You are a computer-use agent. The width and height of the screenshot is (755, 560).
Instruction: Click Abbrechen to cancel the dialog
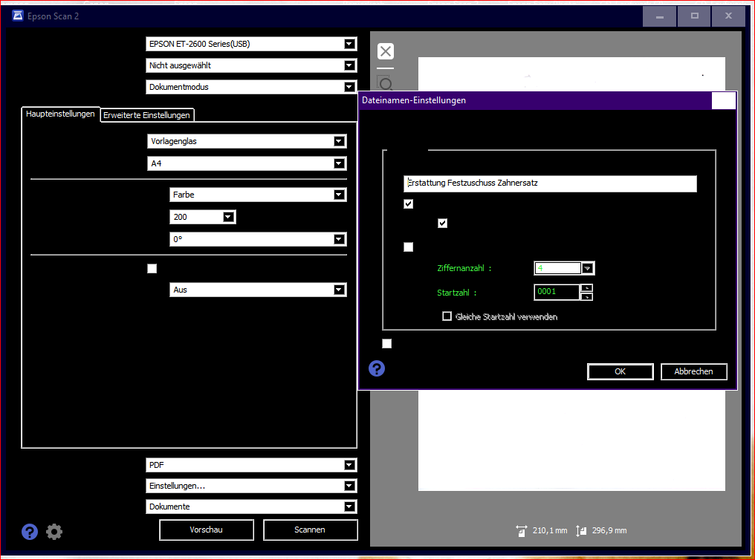coord(693,371)
